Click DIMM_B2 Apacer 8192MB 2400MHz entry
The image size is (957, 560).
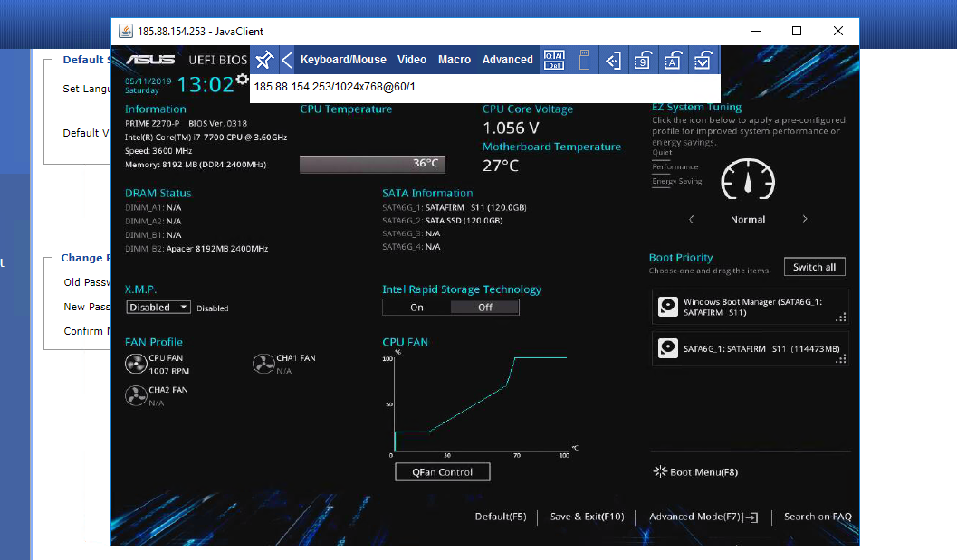coord(196,249)
